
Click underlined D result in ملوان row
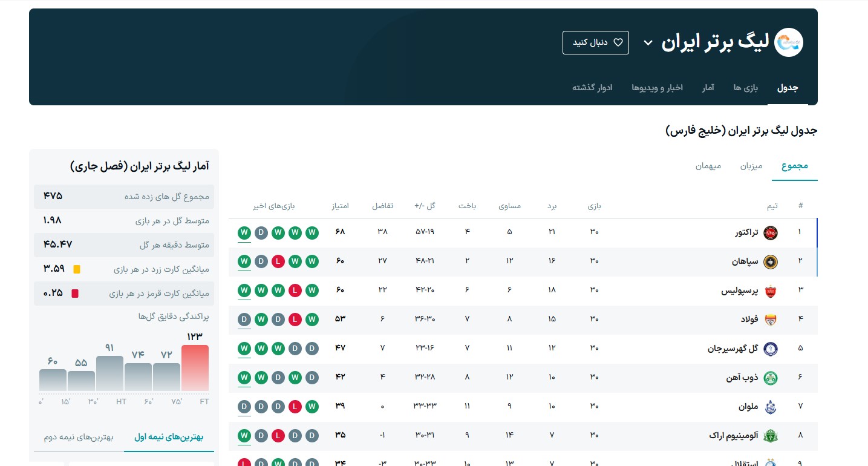pyautogui.click(x=244, y=407)
